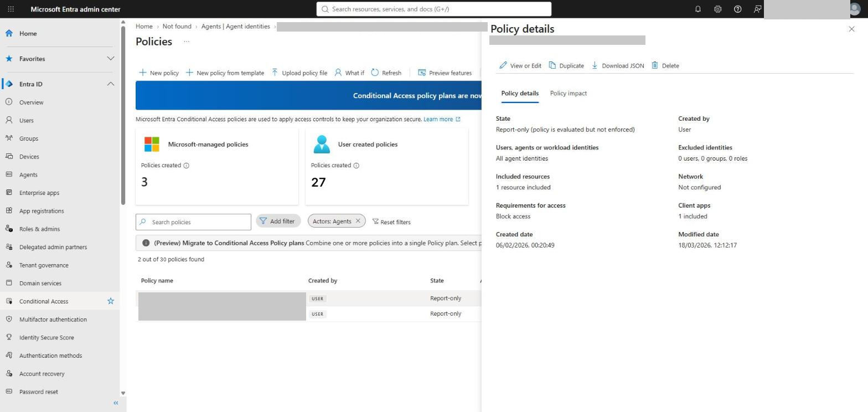The width and height of the screenshot is (868, 412).
Task: Collapse the Entra ID section
Action: [110, 84]
